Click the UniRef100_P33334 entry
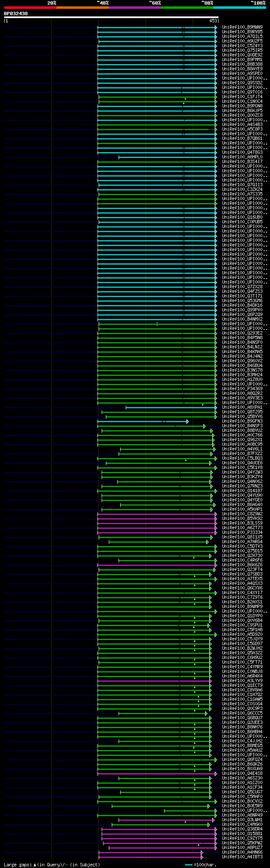 tap(242, 532)
